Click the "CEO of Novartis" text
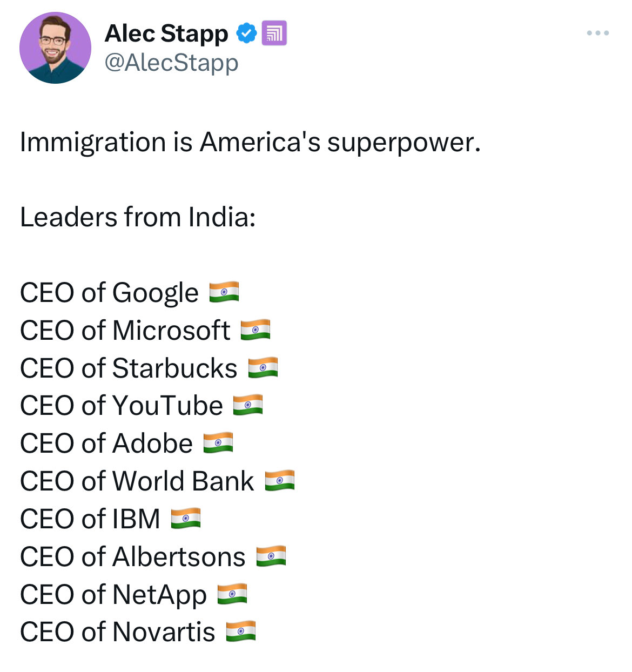The height and width of the screenshot is (672, 632). pos(118,632)
